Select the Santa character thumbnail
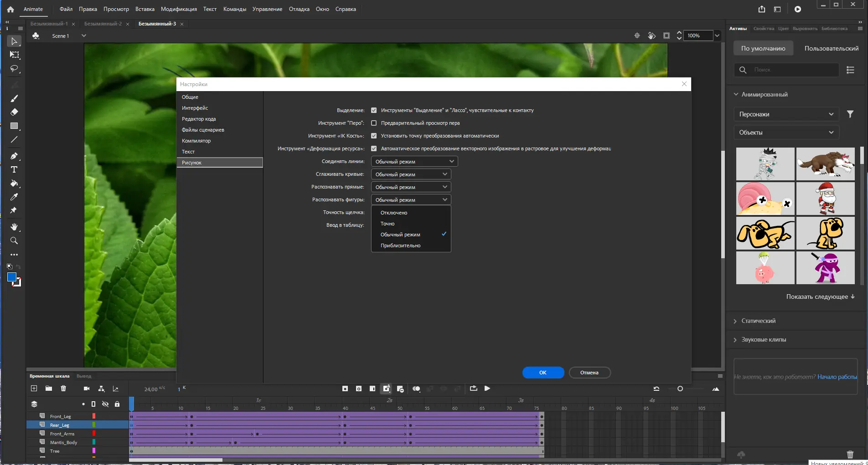This screenshot has height=465, width=868. pos(826,198)
